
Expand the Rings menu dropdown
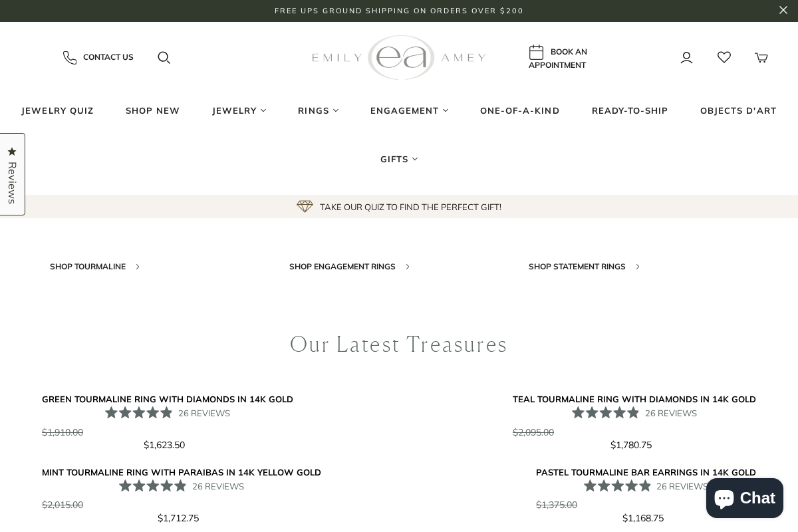(336, 110)
